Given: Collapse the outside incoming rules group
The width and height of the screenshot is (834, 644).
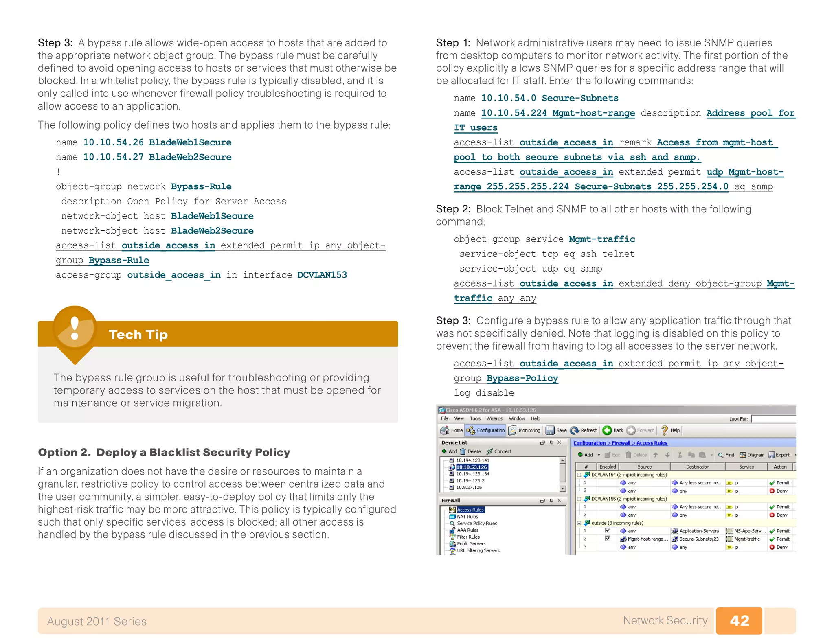Looking at the screenshot, I should [579, 523].
